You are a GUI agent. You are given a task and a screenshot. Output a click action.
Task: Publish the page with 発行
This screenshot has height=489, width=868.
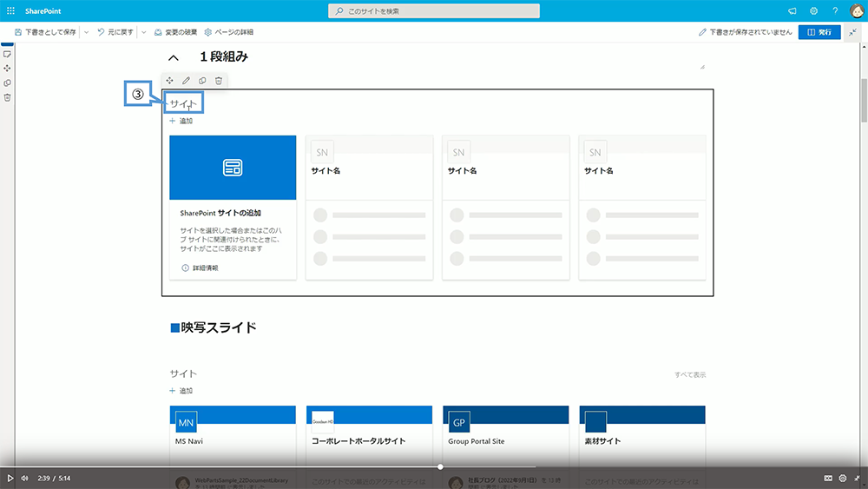click(x=819, y=32)
